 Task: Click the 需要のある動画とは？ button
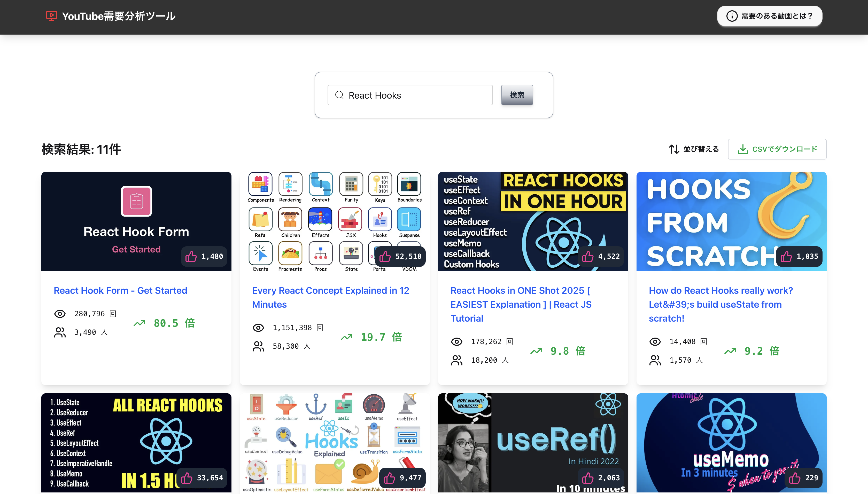click(x=769, y=16)
